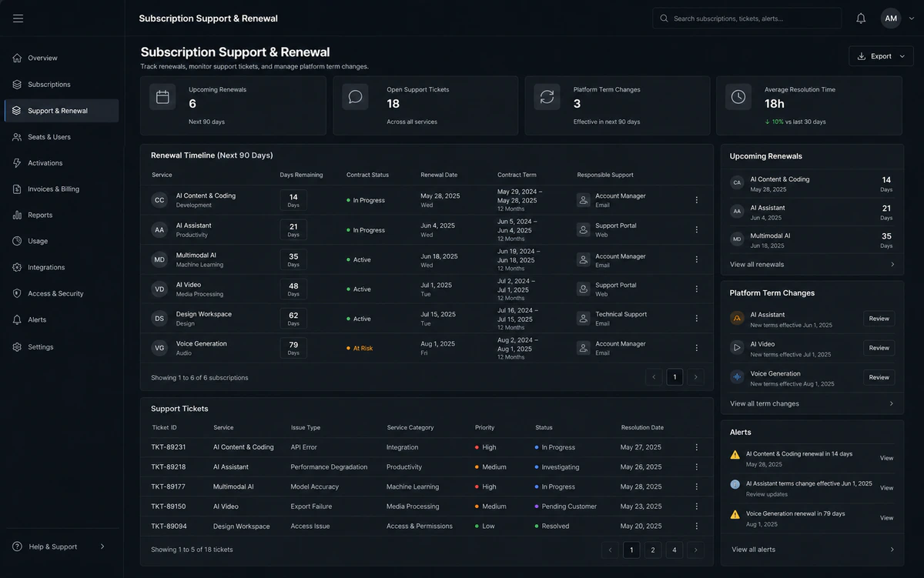Sort by Days Remaining column header

click(x=301, y=175)
